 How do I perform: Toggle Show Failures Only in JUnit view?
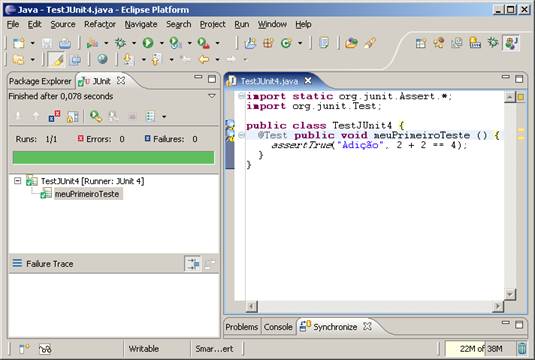coord(54,116)
